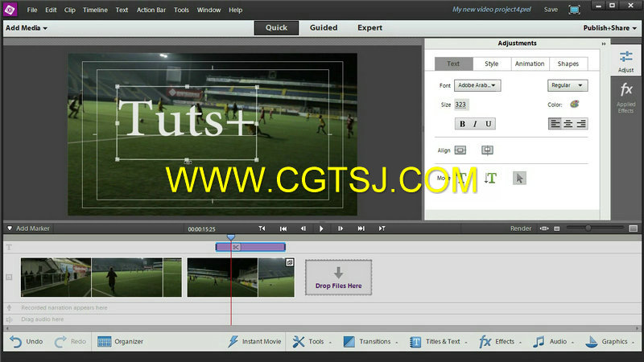Viewport: 644px width, 362px height.
Task: Step back one frame
Action: pyautogui.click(x=303, y=228)
